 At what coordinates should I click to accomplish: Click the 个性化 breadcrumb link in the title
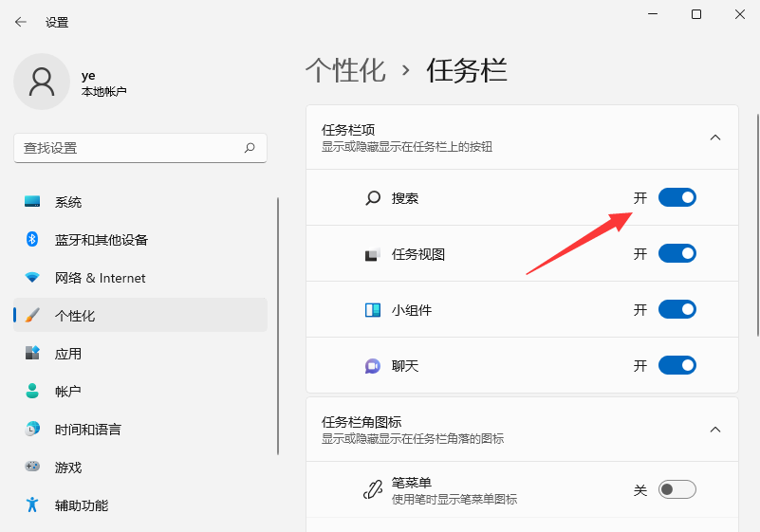point(345,70)
